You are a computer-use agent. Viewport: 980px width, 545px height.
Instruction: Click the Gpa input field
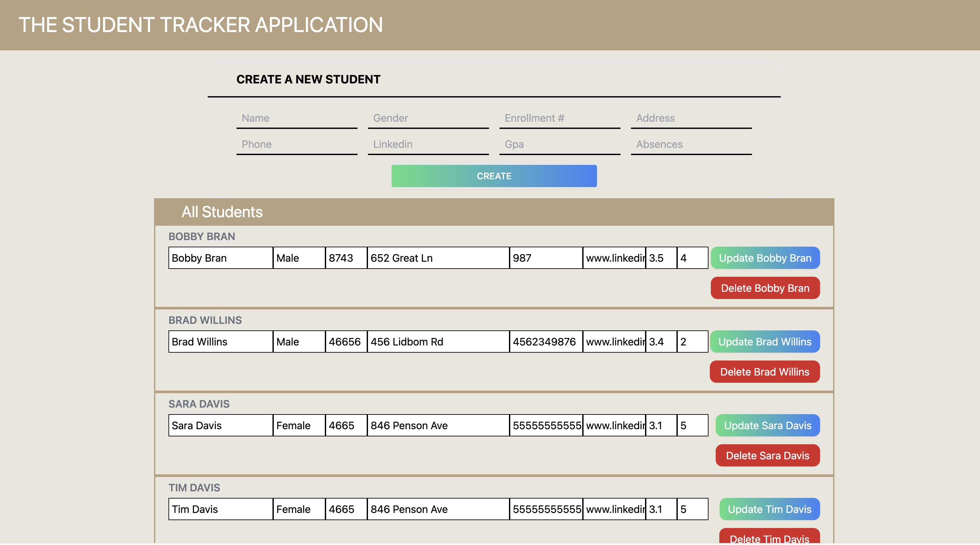tap(560, 145)
